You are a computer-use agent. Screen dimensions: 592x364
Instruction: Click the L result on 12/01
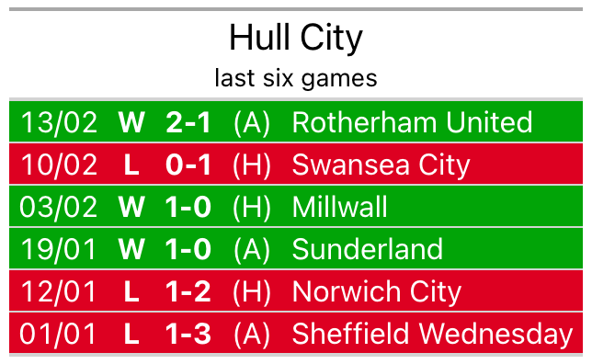tap(131, 291)
